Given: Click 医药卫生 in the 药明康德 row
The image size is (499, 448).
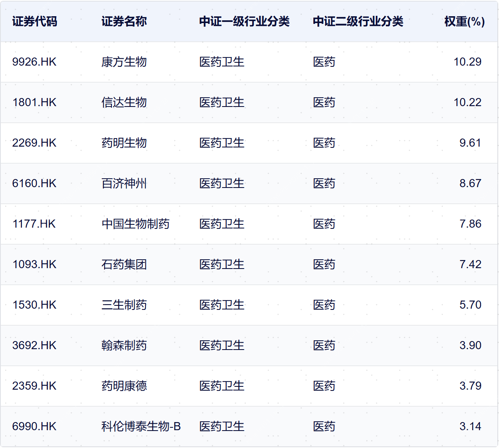Looking at the screenshot, I should click(x=222, y=386).
